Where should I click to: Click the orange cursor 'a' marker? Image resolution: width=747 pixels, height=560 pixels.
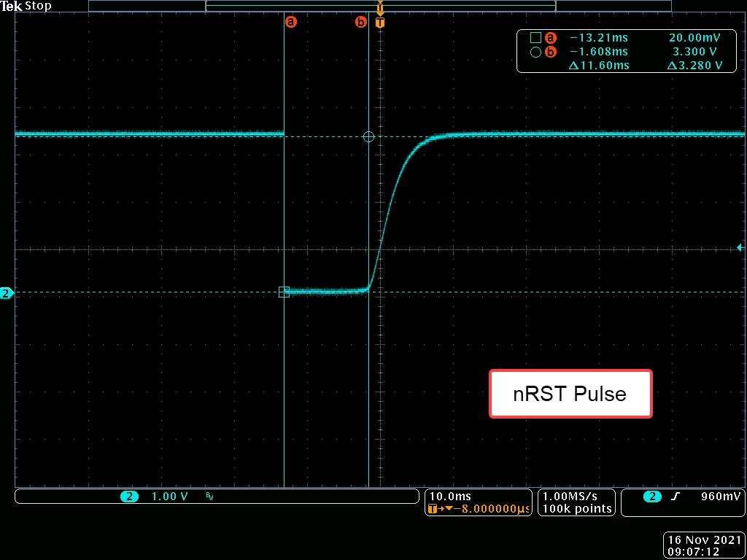pos(290,22)
